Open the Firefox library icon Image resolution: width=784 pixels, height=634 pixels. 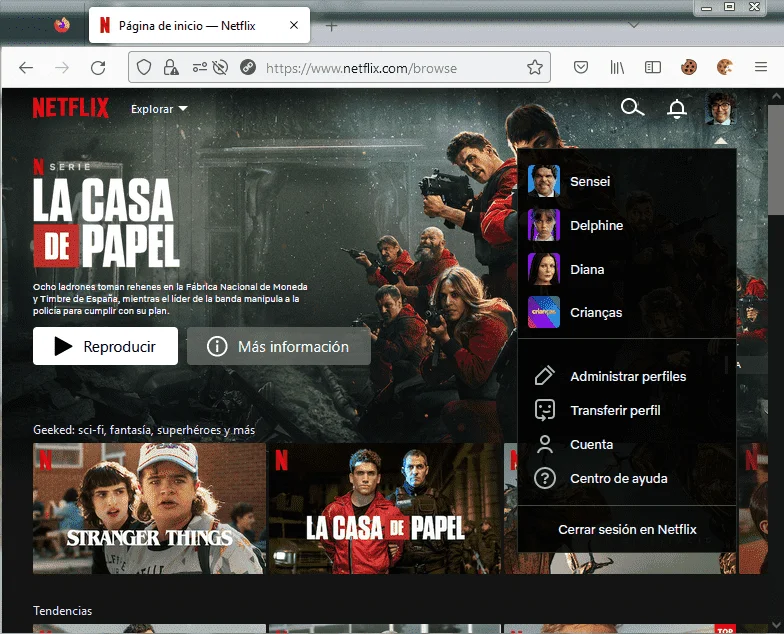pyautogui.click(x=617, y=67)
